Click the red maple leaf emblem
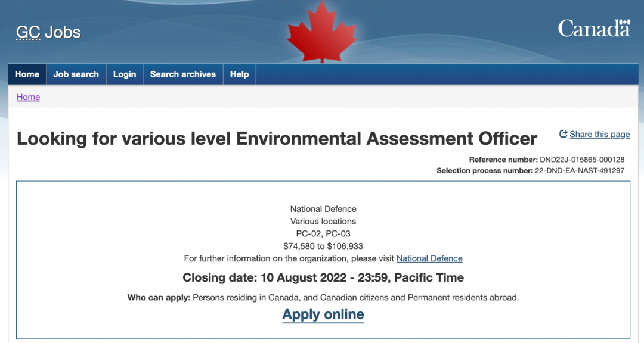This screenshot has width=644, height=343. tap(321, 32)
